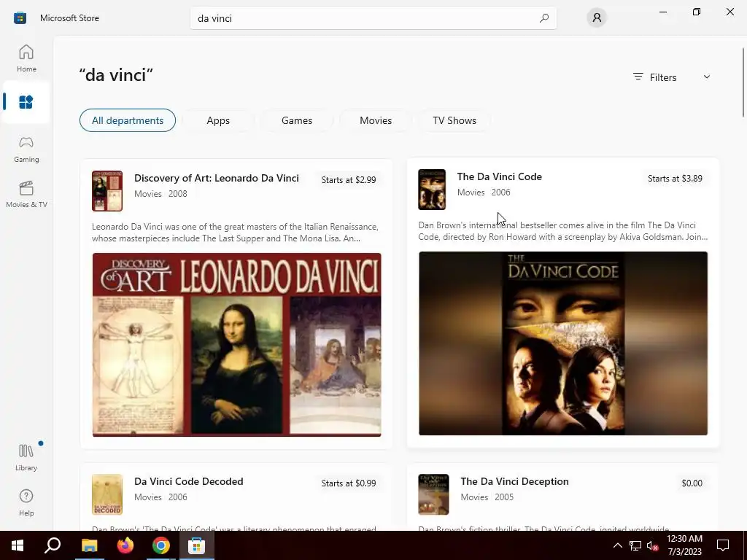Click Starts at $0.99 price button
The image size is (747, 560).
click(348, 483)
